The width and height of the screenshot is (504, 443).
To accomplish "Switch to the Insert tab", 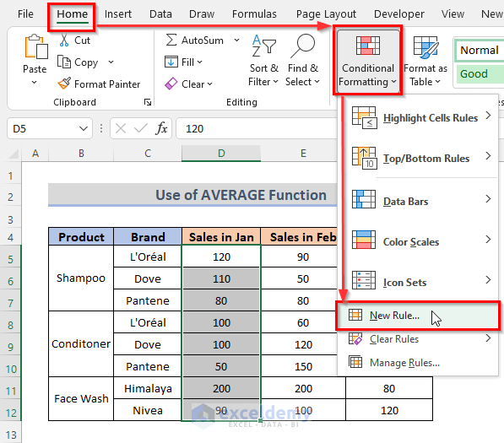I will [x=118, y=14].
